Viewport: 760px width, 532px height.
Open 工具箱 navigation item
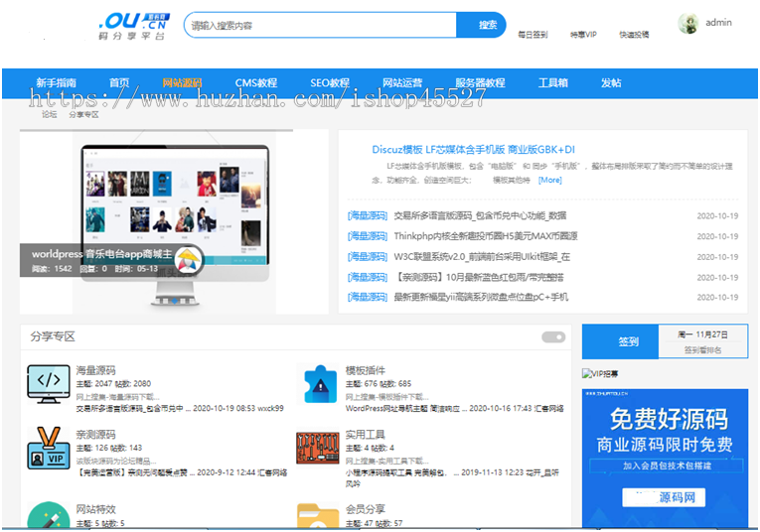(553, 82)
